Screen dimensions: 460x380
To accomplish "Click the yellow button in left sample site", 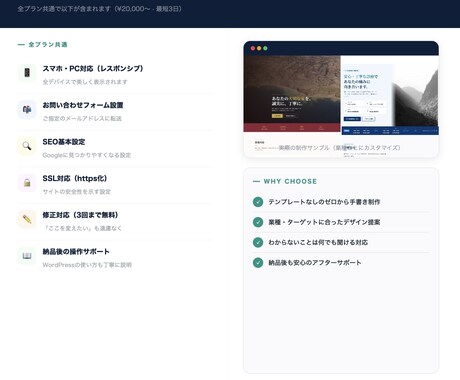I will [x=277, y=116].
